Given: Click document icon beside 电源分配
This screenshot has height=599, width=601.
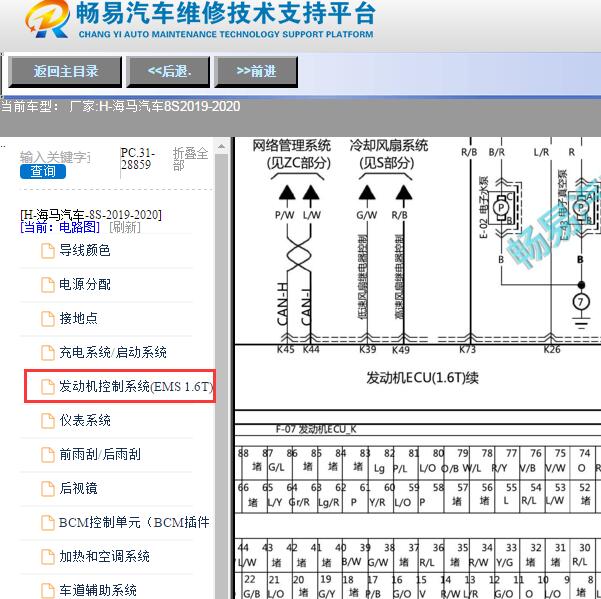Looking at the screenshot, I should (48, 285).
